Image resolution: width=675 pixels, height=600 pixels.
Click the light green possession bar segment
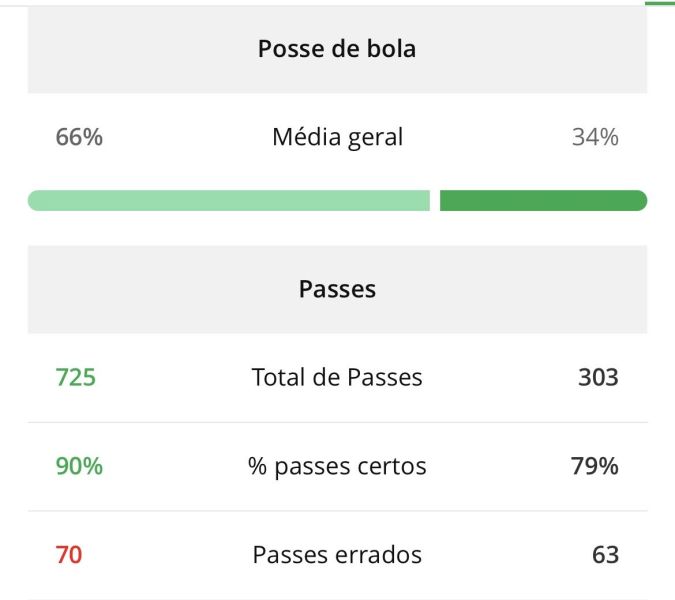(228, 201)
